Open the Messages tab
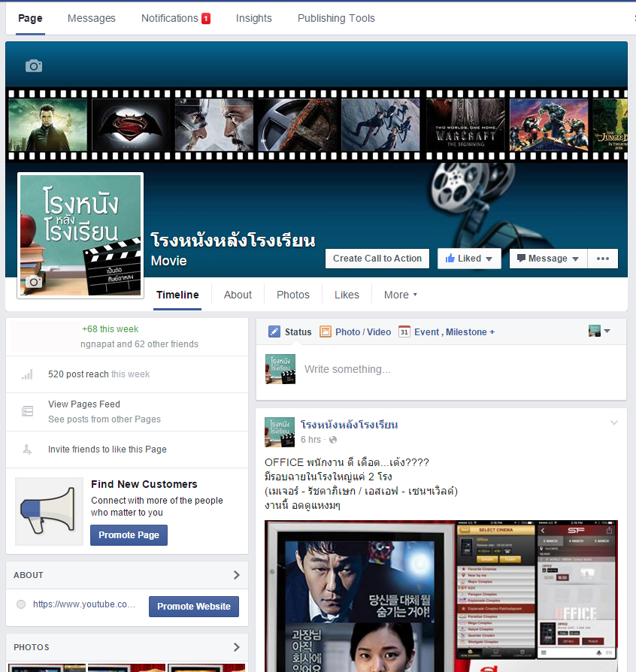The image size is (636, 672). 92,19
